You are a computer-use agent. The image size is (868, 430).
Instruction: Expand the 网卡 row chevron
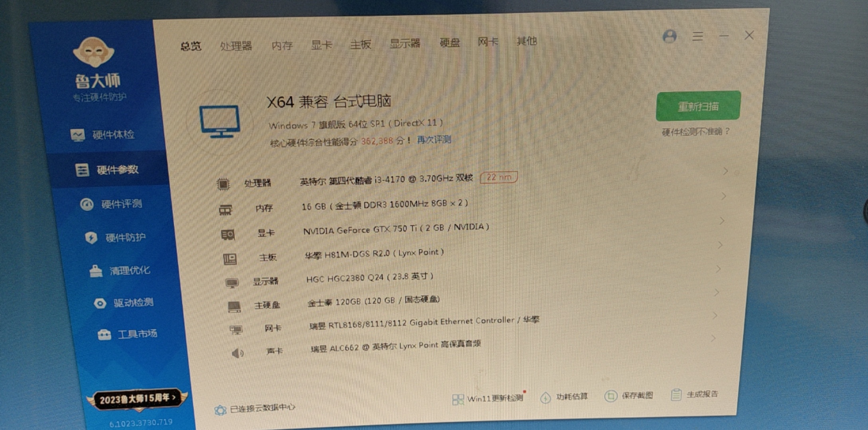715,315
